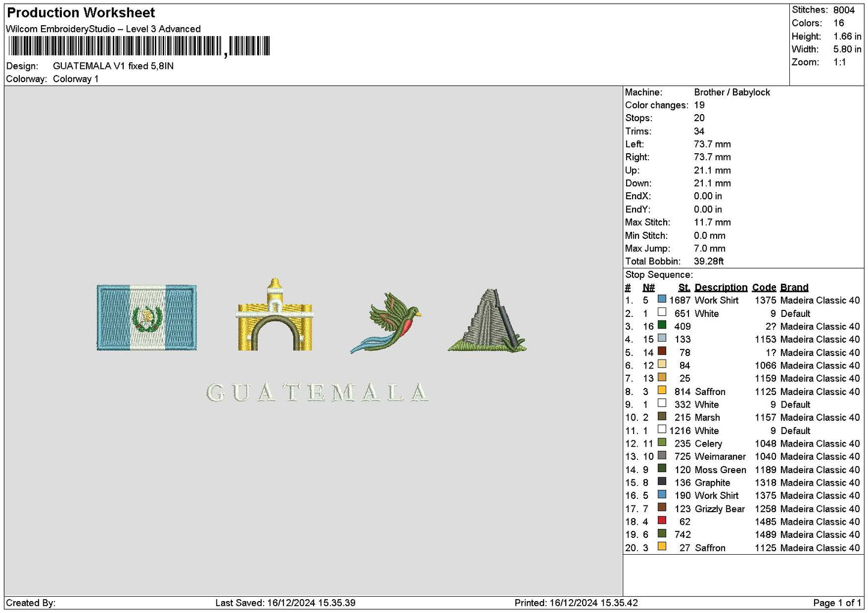868x613 pixels.
Task: Select the light gray-blue swatch in stop 4
Action: [661, 338]
